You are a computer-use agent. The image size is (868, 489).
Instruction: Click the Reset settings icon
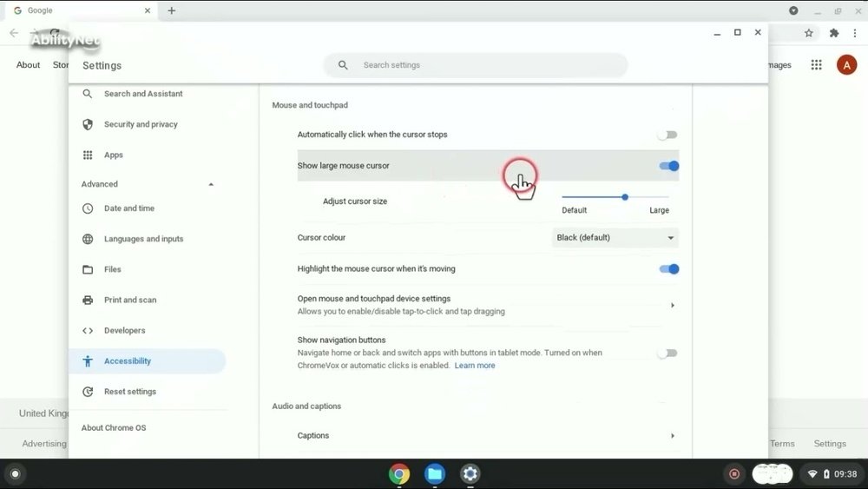88,392
